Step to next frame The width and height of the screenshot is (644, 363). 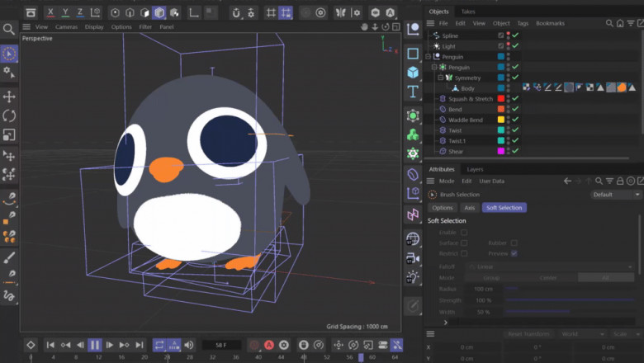(x=110, y=345)
